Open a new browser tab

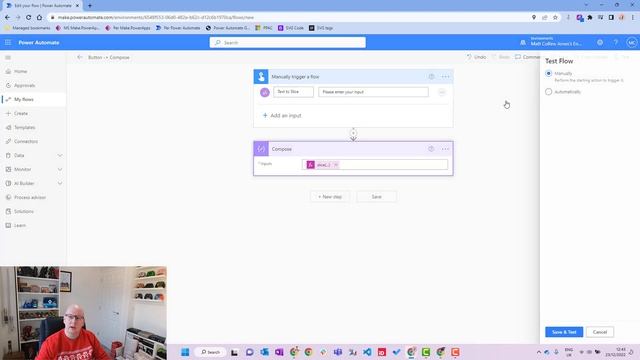(90, 5)
